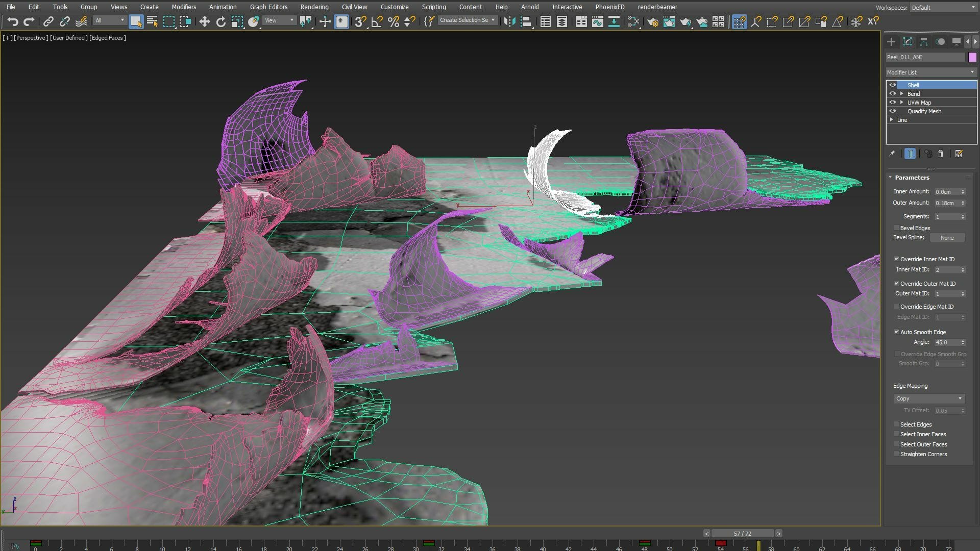
Task: Hide the Shell modifier with eye icon
Action: click(x=893, y=85)
